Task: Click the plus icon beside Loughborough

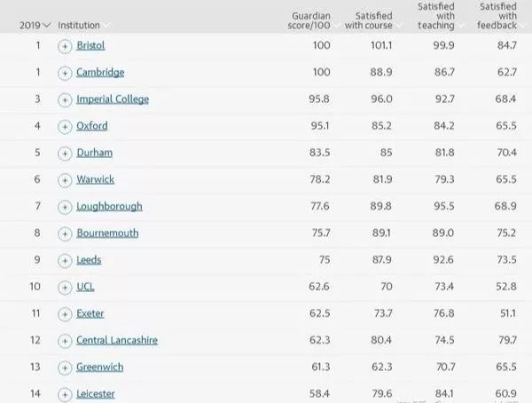Action: 65,208
